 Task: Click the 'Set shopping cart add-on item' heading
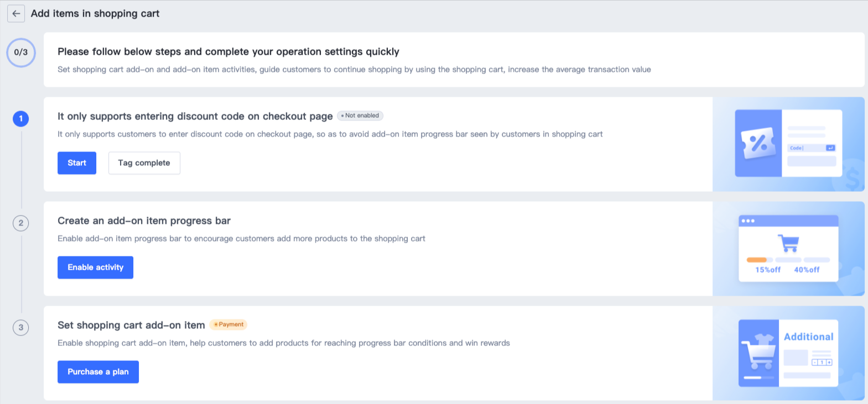131,325
